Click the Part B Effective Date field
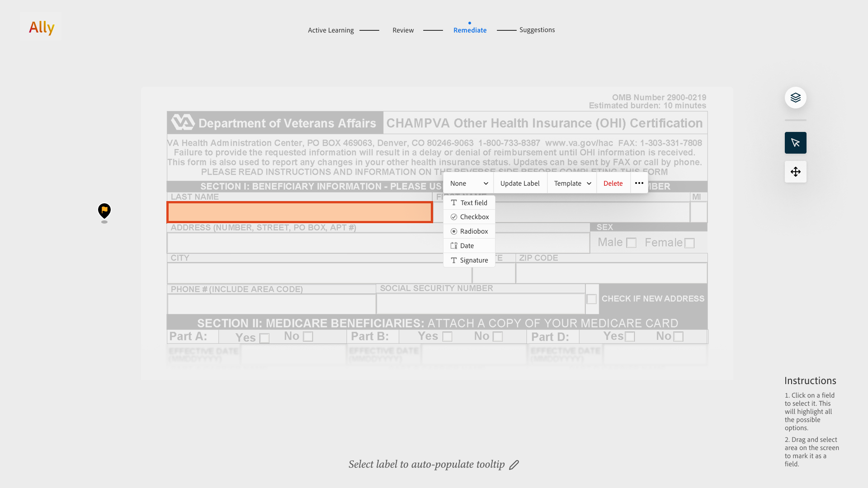868x488 pixels. pos(474,354)
